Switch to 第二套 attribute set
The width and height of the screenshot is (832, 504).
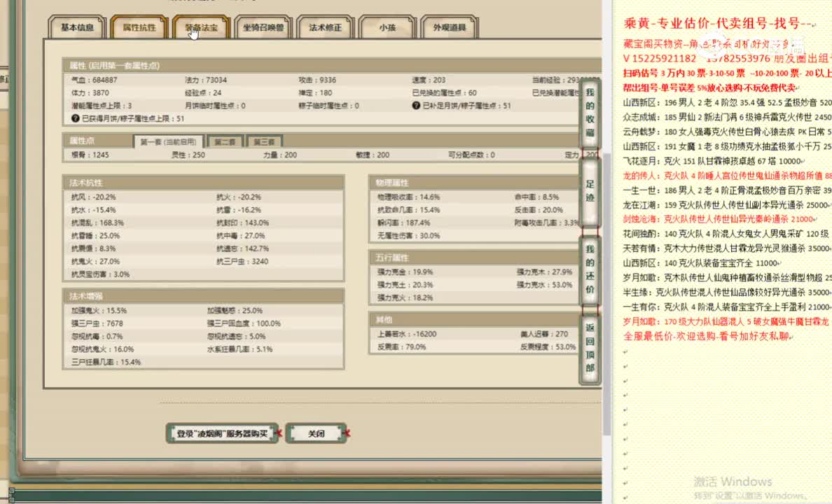point(225,141)
